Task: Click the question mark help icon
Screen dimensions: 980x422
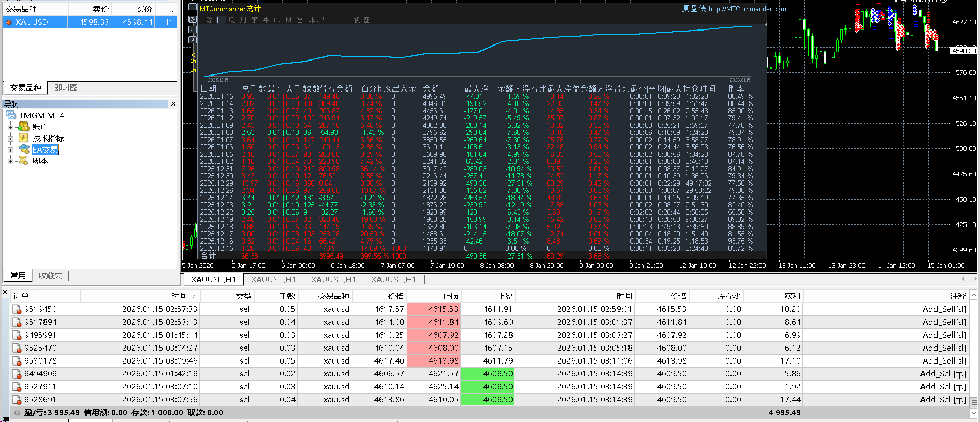Action: pos(193,29)
